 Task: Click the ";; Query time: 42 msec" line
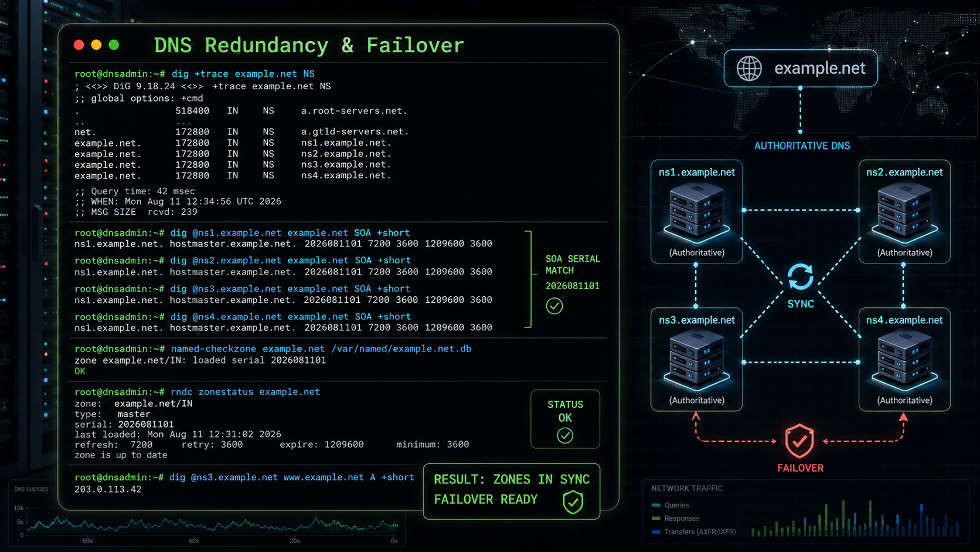coord(135,191)
